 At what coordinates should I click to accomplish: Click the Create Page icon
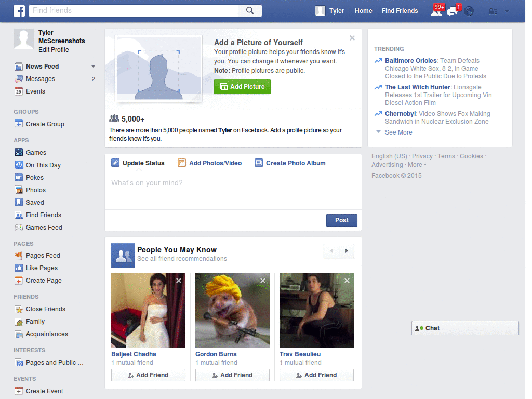(19, 281)
